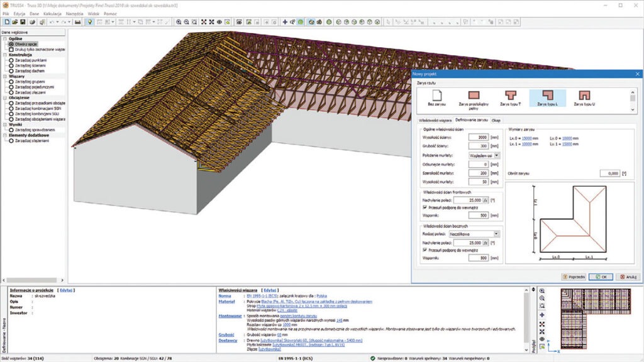Viewport: 644px width, 362px height.
Task: Open a project using the folder toolbar icon
Action: [15, 22]
